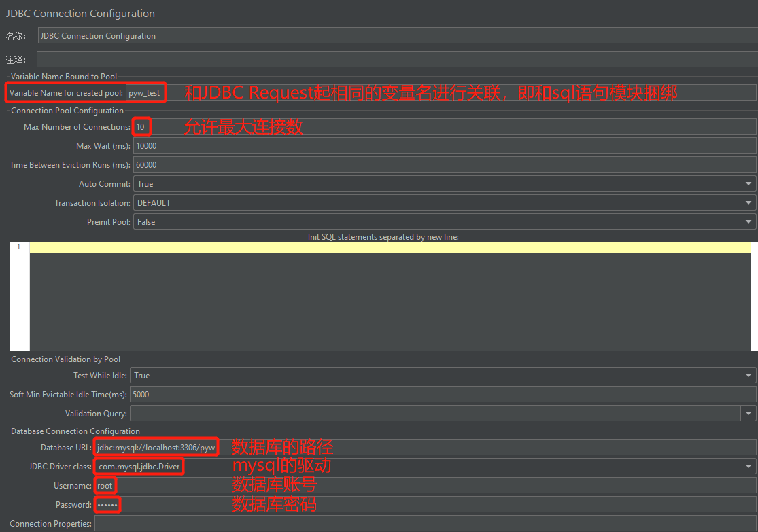
Task: Click the Database Connection Configuration section label
Action: [x=75, y=431]
